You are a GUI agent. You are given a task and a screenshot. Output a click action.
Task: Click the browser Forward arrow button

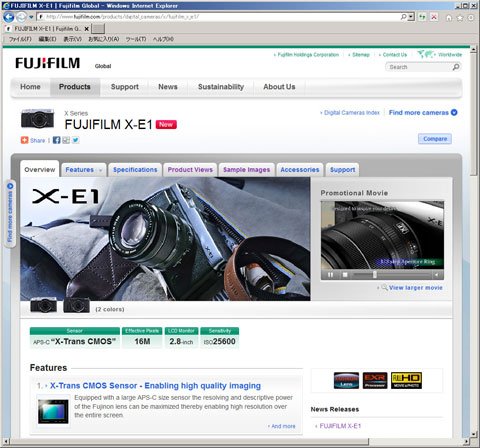pos(21,17)
